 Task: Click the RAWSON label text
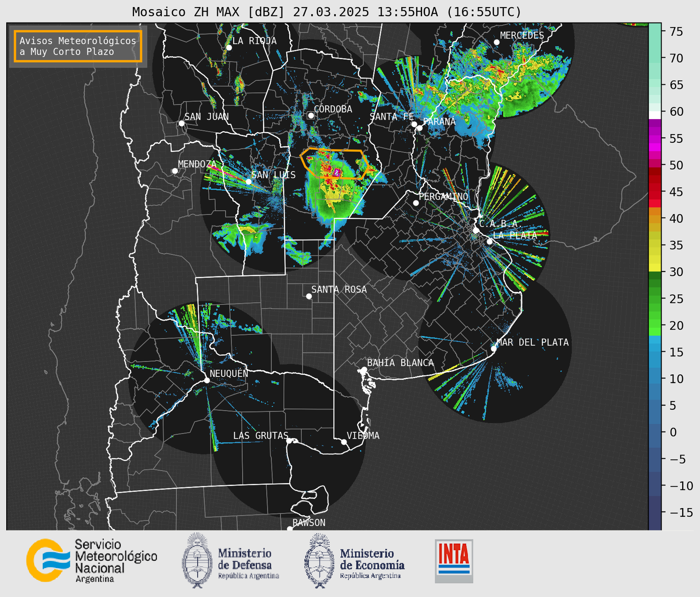[x=309, y=523]
